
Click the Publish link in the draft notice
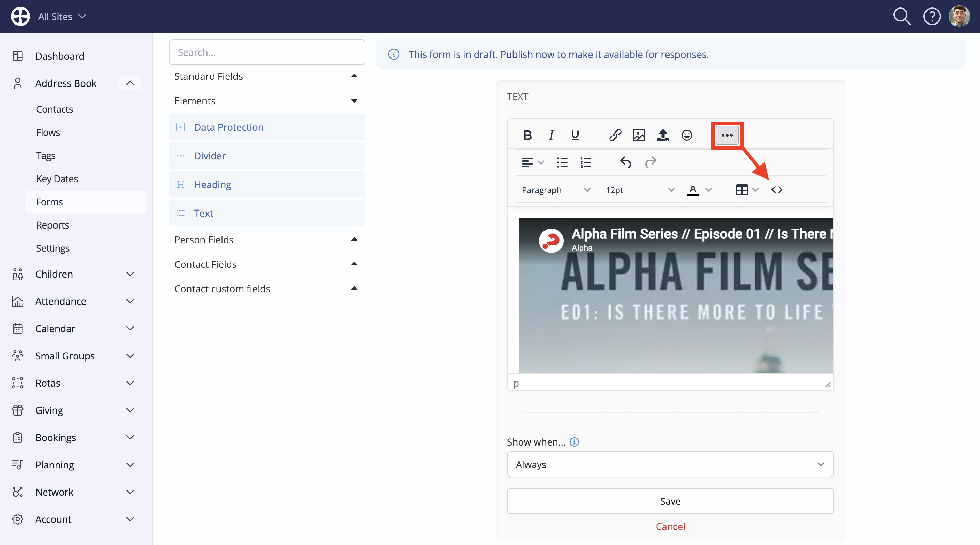[x=516, y=54]
